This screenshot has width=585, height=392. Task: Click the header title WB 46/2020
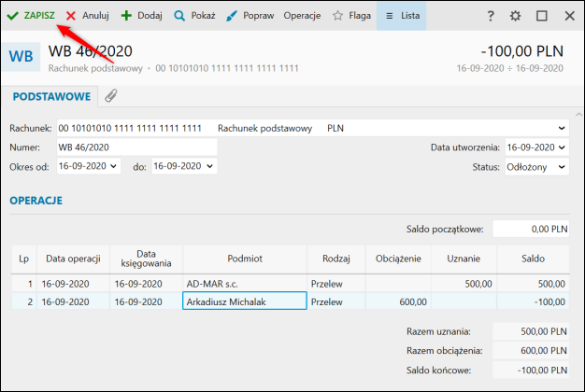point(91,51)
